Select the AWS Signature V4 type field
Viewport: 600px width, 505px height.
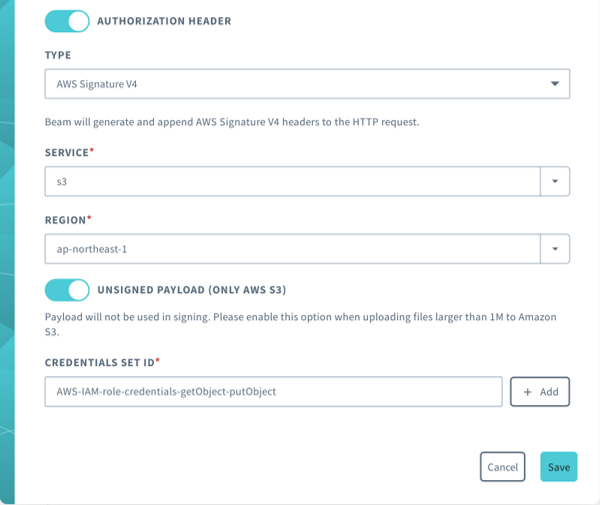coord(307,84)
